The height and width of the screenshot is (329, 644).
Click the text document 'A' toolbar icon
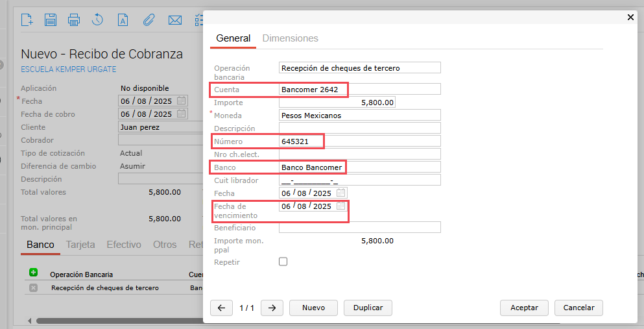coord(123,19)
